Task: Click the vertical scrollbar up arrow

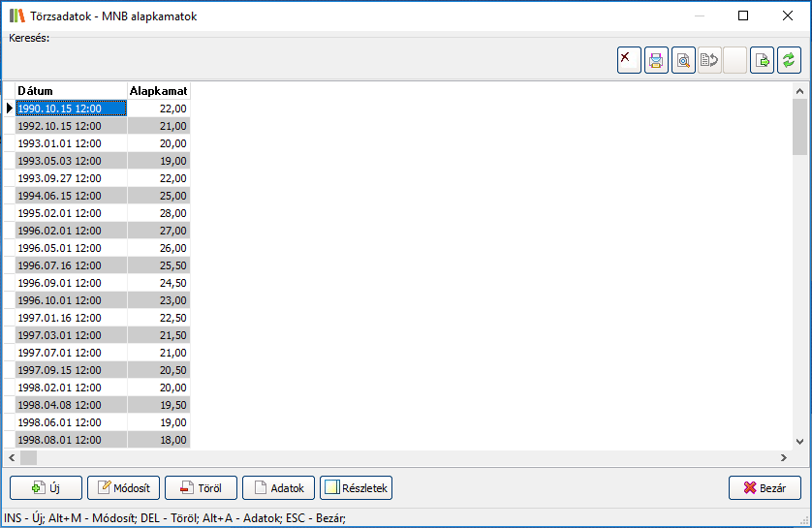Action: [799, 92]
